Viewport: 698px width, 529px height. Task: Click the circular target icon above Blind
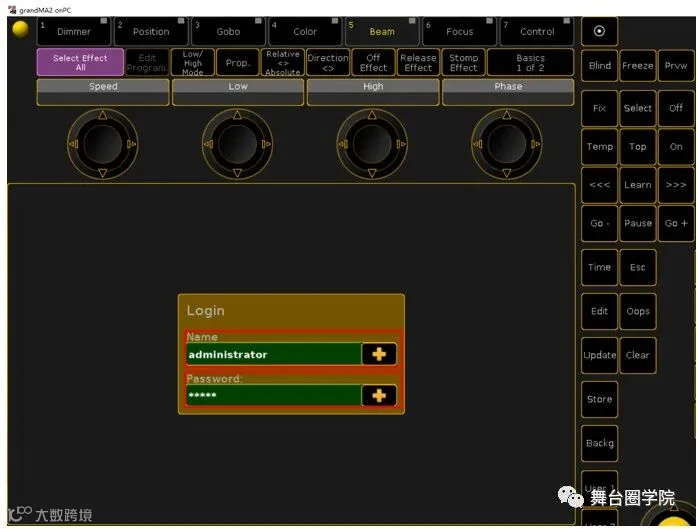[599, 31]
